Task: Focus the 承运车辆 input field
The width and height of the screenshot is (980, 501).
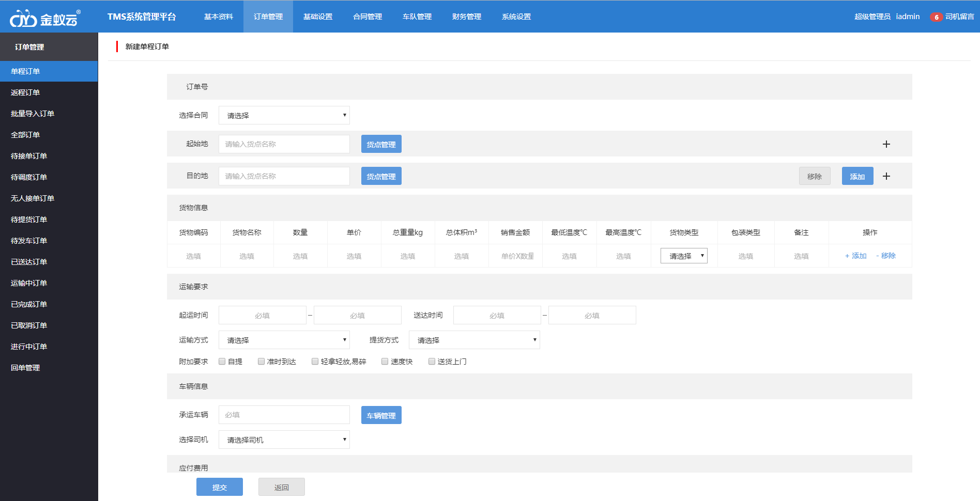Action: tap(284, 415)
